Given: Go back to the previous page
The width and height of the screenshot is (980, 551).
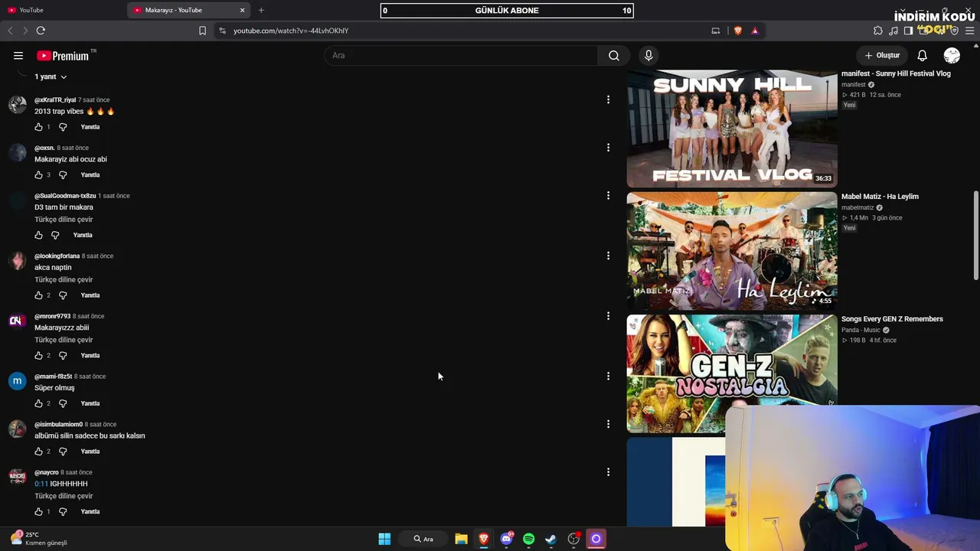Looking at the screenshot, I should [10, 31].
